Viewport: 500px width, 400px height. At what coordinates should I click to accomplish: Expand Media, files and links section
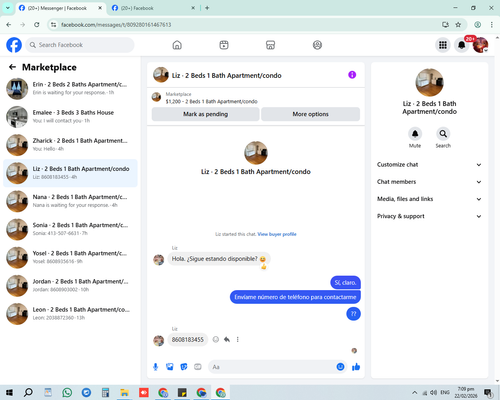click(x=429, y=199)
